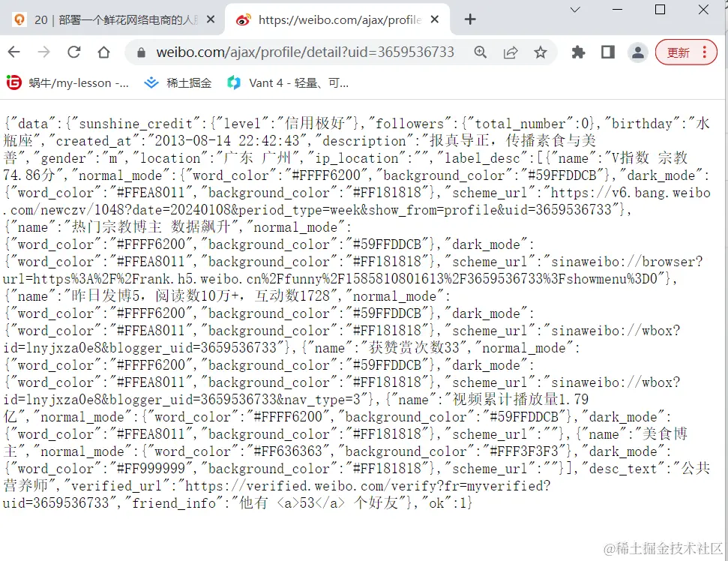This screenshot has height=561, width=728.
Task: Open the browser home page
Action: point(104,52)
